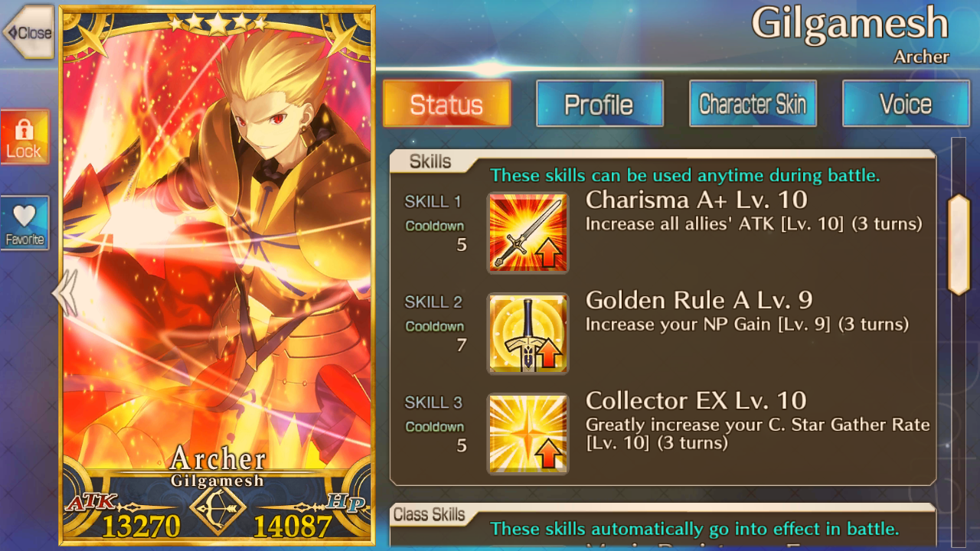980x551 pixels.
Task: Select the Status tab
Action: click(x=446, y=104)
